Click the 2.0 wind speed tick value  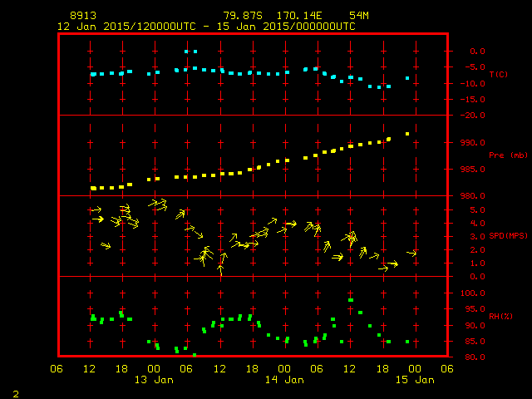pyautogui.click(x=477, y=249)
